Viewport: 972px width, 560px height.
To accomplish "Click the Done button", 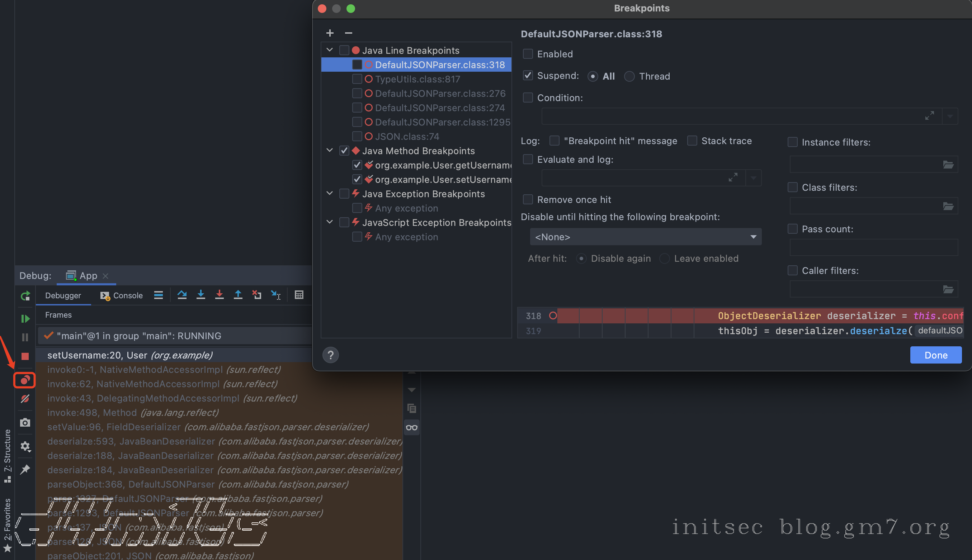I will coord(935,355).
